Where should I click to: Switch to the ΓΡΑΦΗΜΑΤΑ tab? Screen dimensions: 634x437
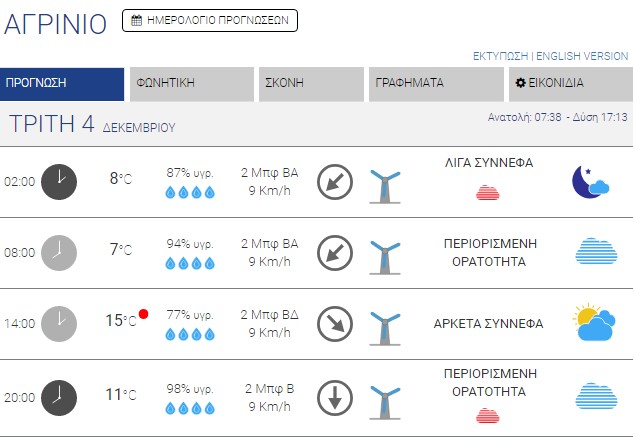click(x=435, y=84)
